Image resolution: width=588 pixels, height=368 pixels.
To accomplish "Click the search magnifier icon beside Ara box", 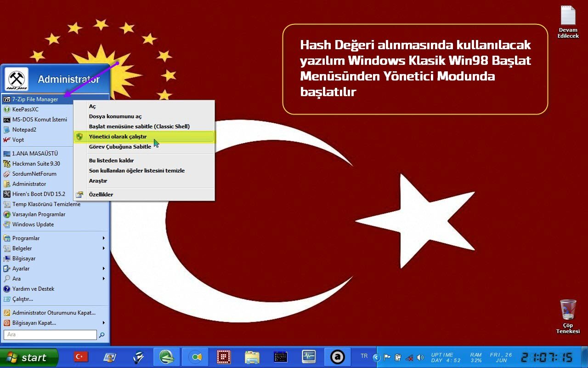I will click(x=102, y=335).
